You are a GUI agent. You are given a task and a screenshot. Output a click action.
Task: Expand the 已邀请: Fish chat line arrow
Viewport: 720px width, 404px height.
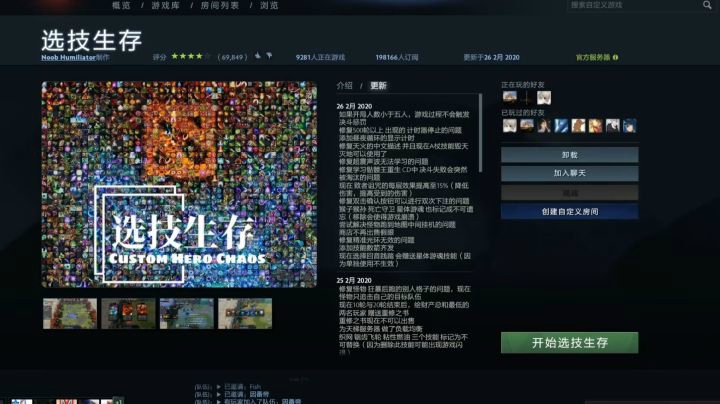(x=219, y=387)
